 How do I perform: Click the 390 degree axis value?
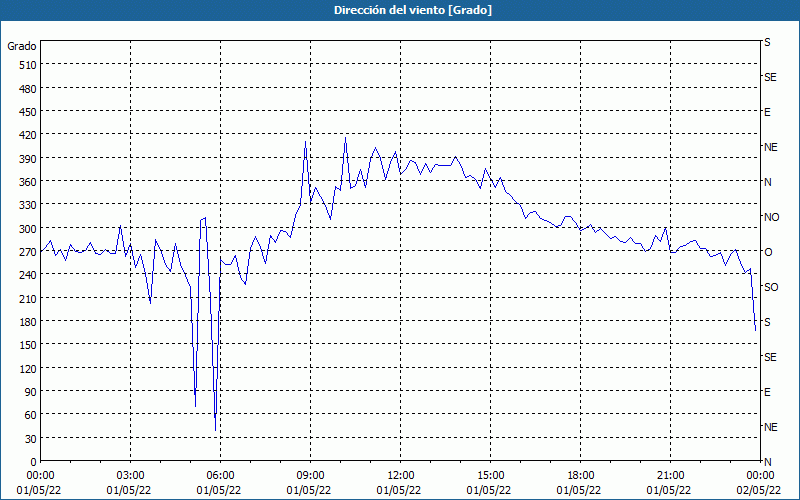(28, 159)
